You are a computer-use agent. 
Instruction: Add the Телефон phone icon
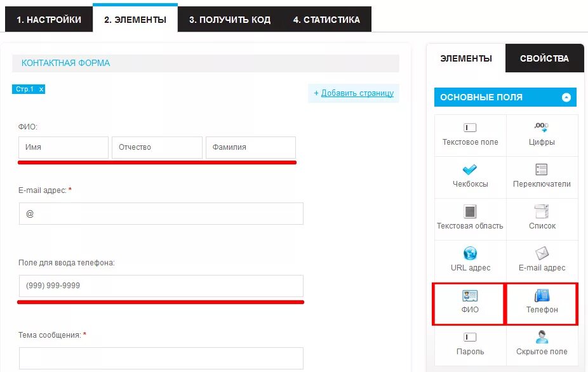coord(542,295)
